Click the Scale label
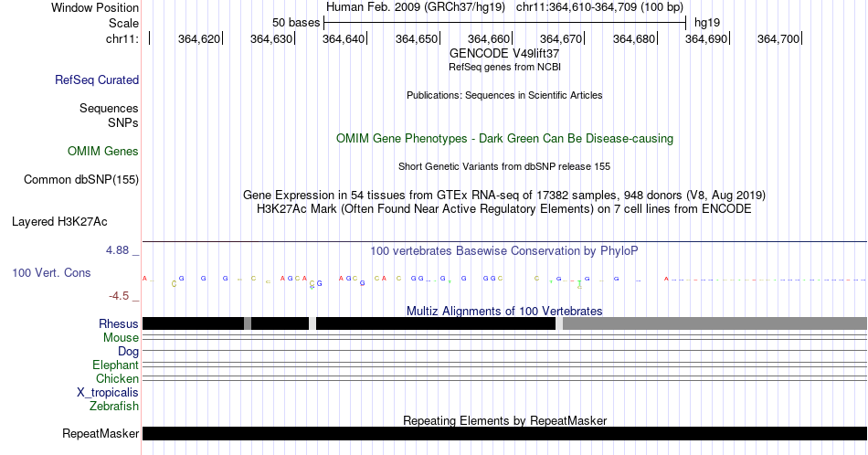The image size is (868, 455). [x=124, y=23]
